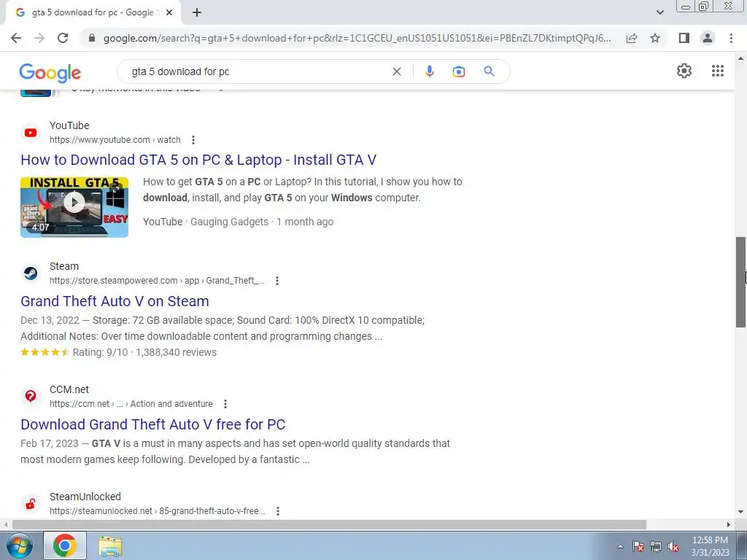Click the muted volume tray icon
The height and width of the screenshot is (560, 747).
(673, 546)
